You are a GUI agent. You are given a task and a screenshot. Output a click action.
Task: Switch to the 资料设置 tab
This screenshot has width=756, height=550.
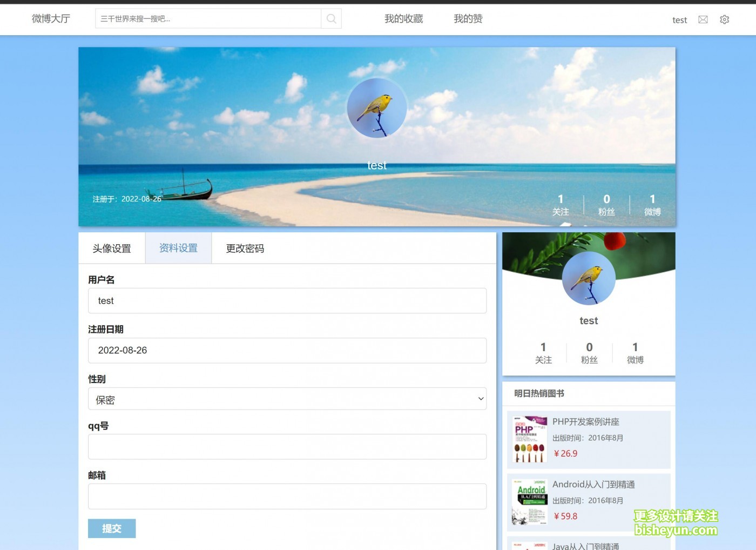pyautogui.click(x=178, y=249)
